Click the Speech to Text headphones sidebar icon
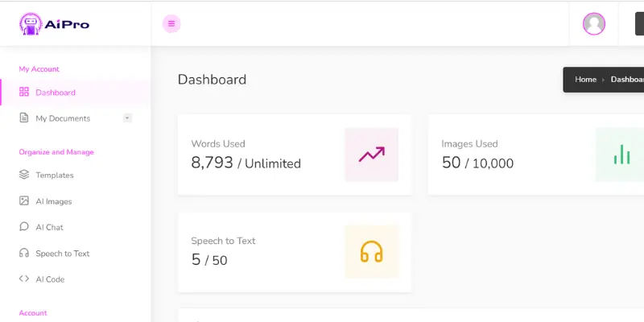 [24, 253]
